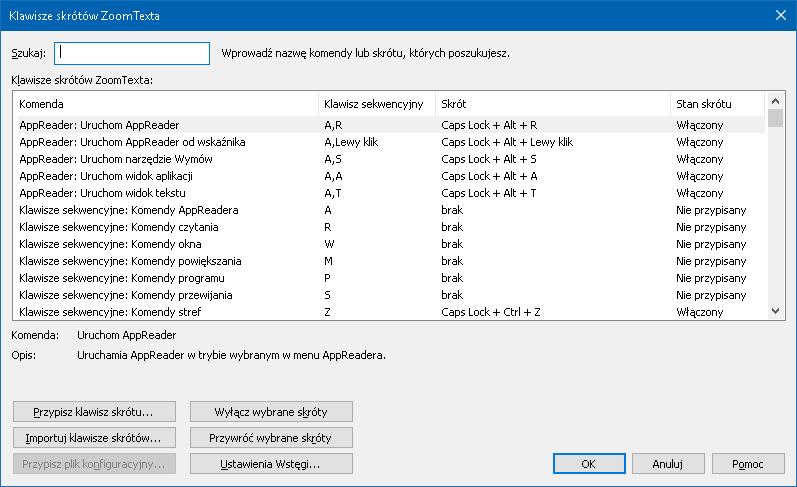Cancel with the Anuluj button
The image size is (797, 487).
(668, 464)
